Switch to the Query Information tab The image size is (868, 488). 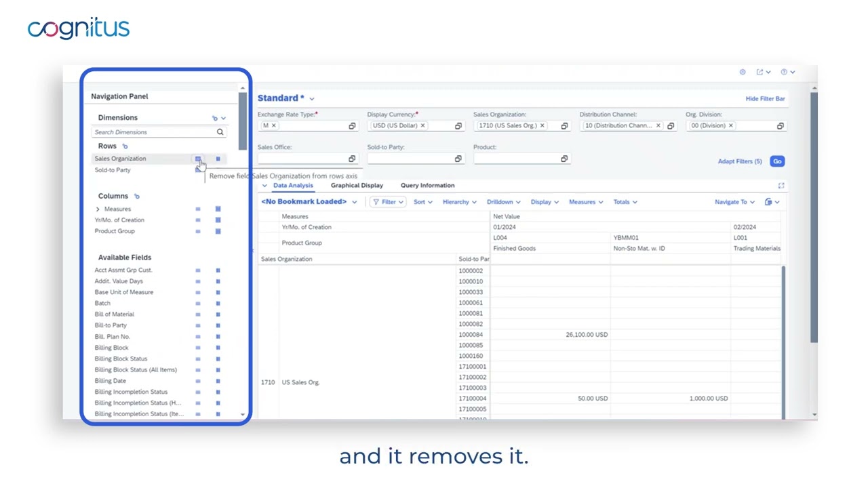(x=427, y=185)
